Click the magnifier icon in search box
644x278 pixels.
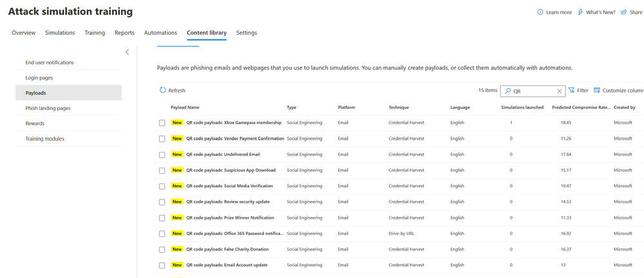click(x=507, y=91)
